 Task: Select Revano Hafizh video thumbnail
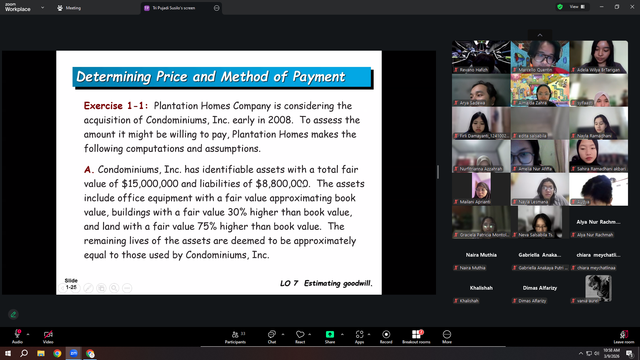click(x=481, y=57)
